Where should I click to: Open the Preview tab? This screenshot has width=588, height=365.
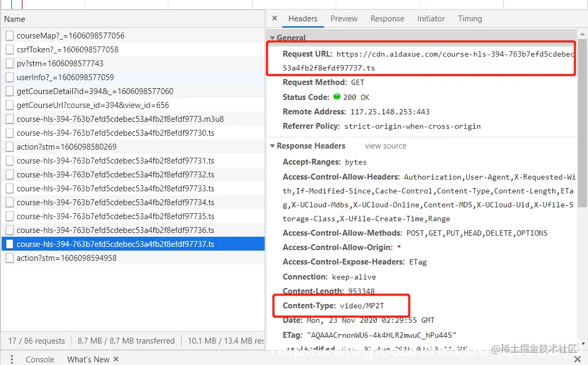(344, 19)
